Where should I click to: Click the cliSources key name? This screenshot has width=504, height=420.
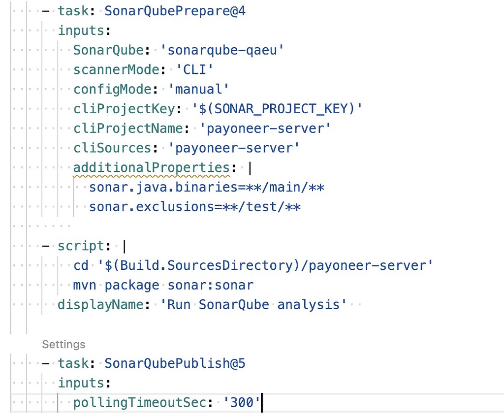click(112, 148)
